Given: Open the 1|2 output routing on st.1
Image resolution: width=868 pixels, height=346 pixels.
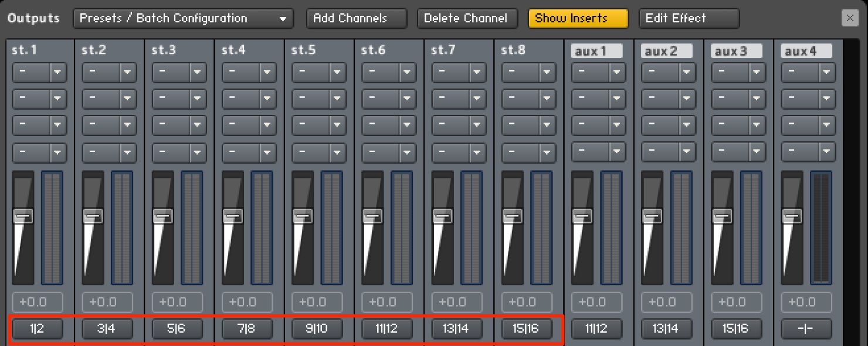Looking at the screenshot, I should click(38, 329).
